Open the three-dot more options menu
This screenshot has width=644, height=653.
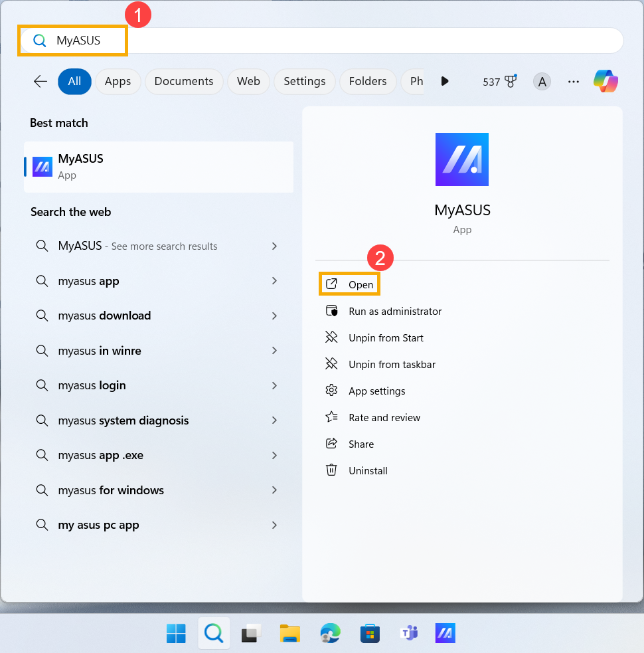(x=574, y=82)
